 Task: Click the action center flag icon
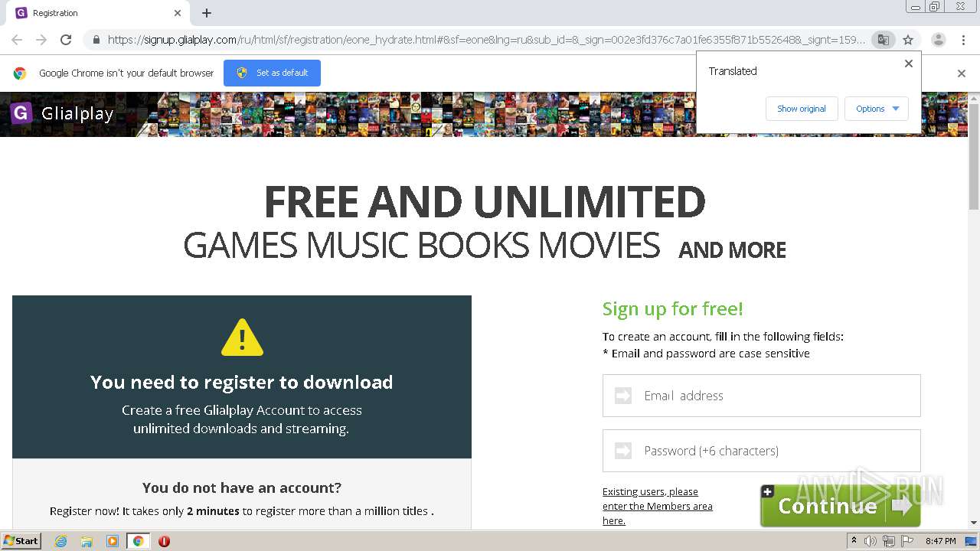[x=906, y=541]
